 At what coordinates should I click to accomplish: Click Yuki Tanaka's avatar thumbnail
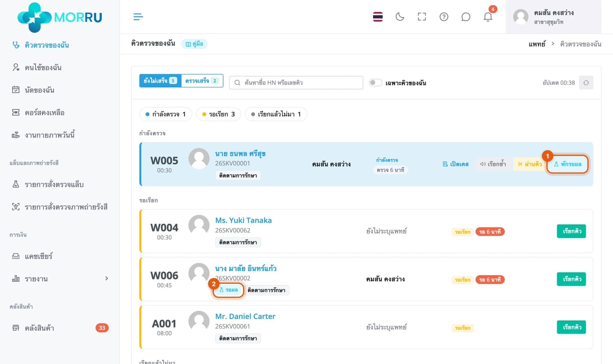click(x=199, y=225)
